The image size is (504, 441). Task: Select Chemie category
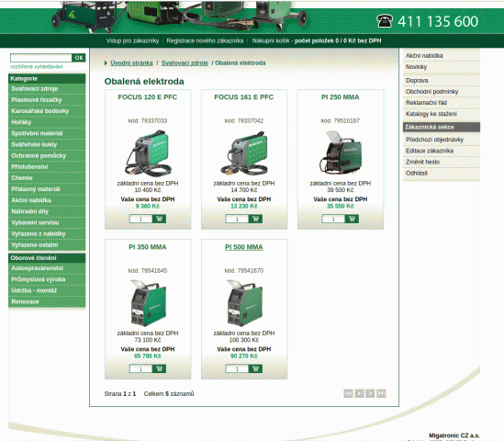pos(47,178)
